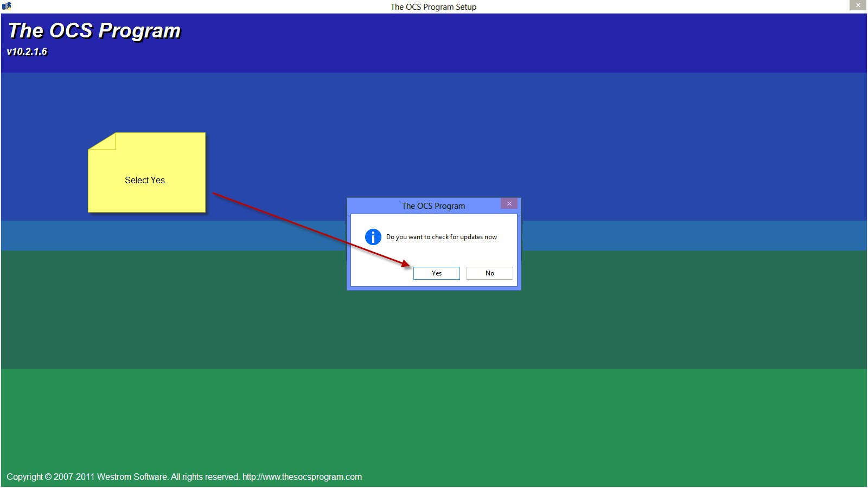This screenshot has width=868, height=488.
Task: Click "Do you want to check for updates now" text
Action: point(441,237)
